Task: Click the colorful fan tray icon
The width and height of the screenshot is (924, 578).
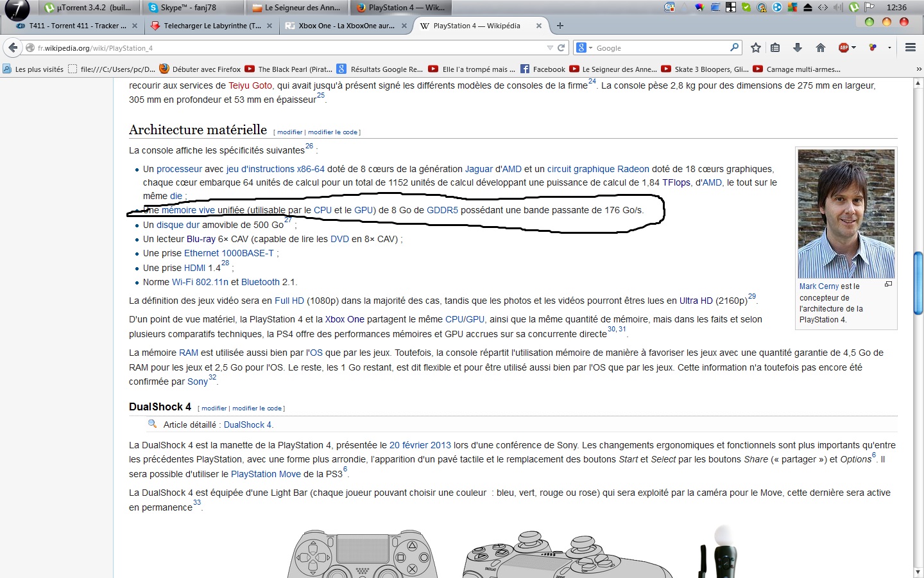Action: pyautogui.click(x=699, y=8)
